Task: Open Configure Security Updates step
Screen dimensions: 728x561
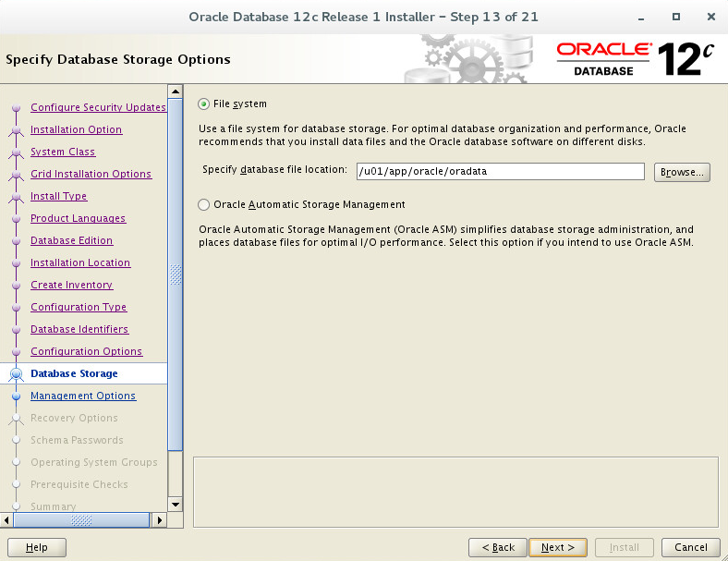Action: pyautogui.click(x=98, y=107)
